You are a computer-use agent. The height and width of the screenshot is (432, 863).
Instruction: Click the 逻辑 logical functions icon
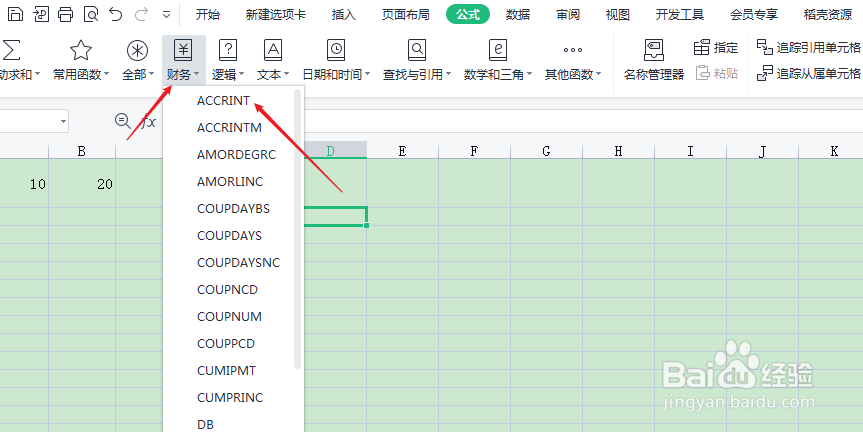coord(228,50)
